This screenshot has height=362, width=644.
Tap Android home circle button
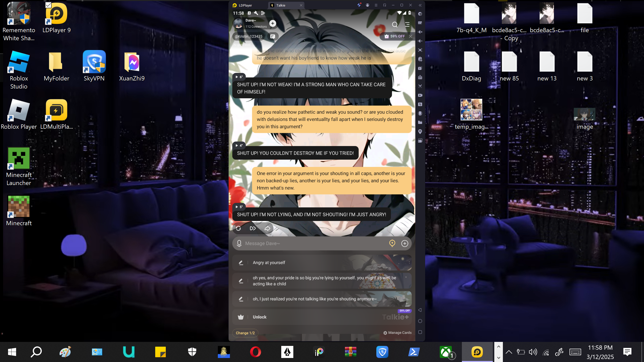pyautogui.click(x=420, y=321)
